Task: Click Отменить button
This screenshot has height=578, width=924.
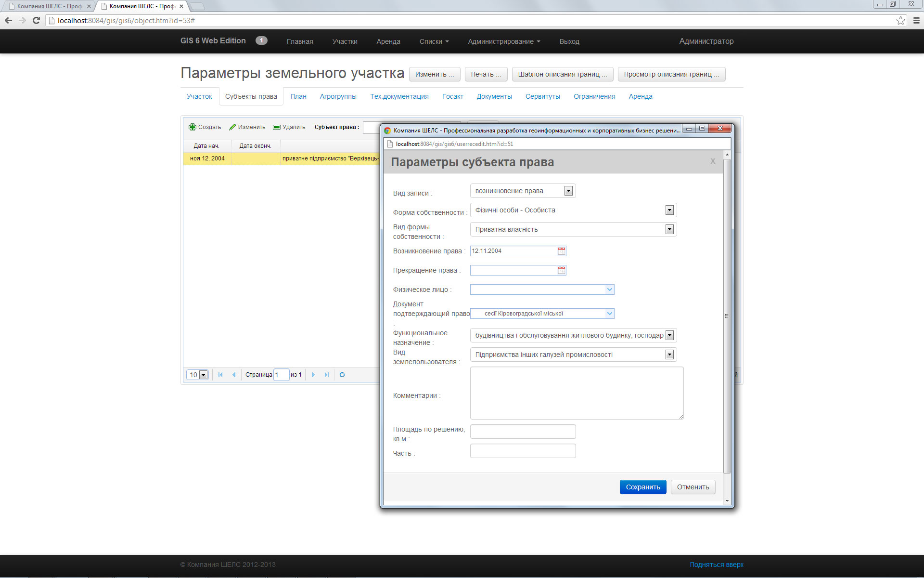Action: [x=693, y=487]
